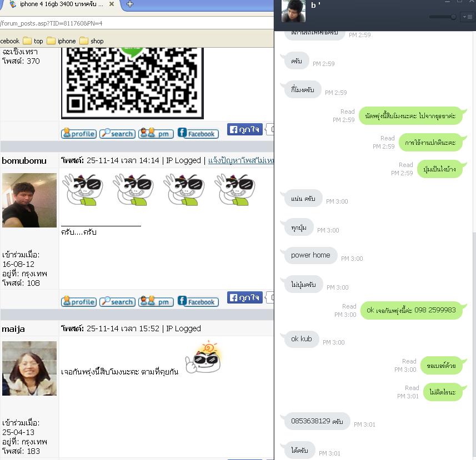Select green message 'ปุ่มเป็นไงบ้าง'
The image size is (476, 460).
[x=439, y=169]
